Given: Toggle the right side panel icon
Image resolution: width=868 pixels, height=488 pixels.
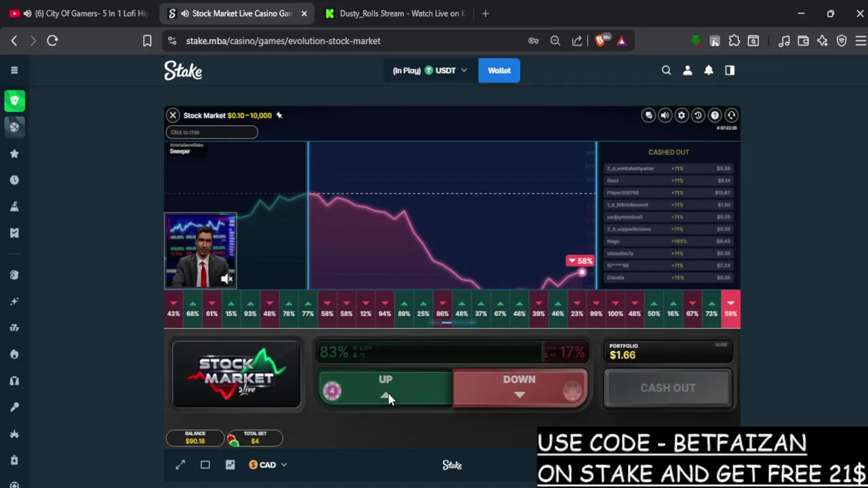Looking at the screenshot, I should point(730,70).
